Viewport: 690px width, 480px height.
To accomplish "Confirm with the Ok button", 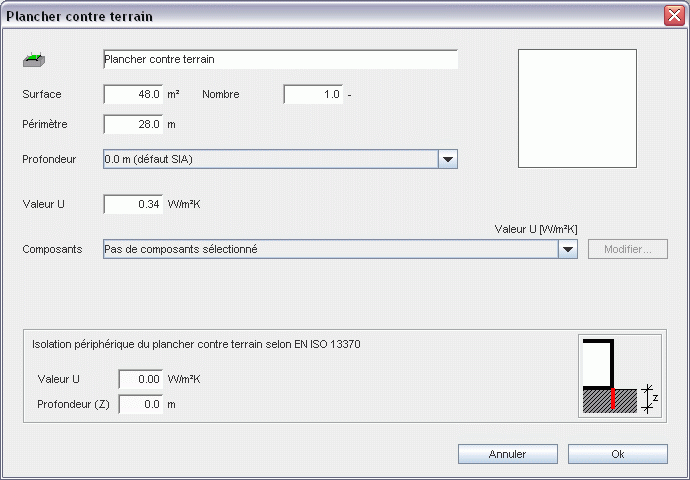I will [617, 454].
